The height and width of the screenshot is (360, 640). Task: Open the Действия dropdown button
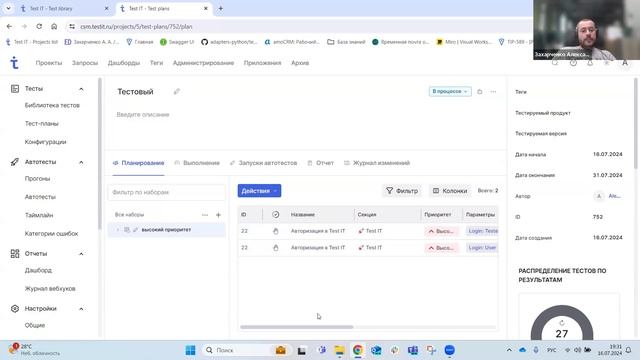[259, 191]
